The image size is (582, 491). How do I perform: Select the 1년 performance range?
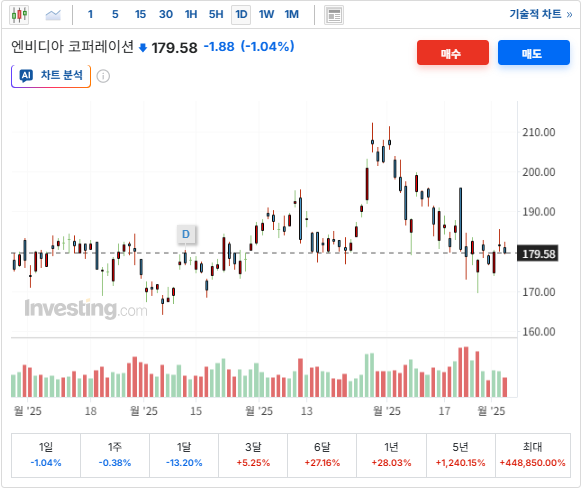(x=391, y=455)
